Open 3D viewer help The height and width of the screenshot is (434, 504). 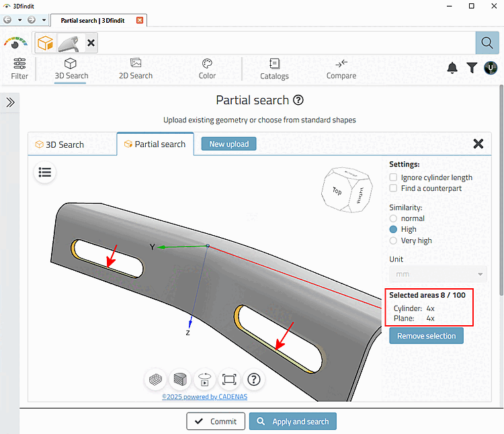254,380
